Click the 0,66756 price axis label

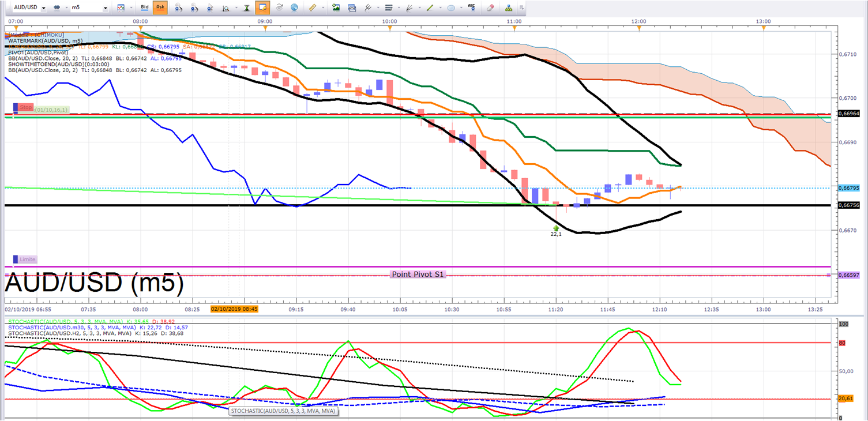tap(848, 205)
